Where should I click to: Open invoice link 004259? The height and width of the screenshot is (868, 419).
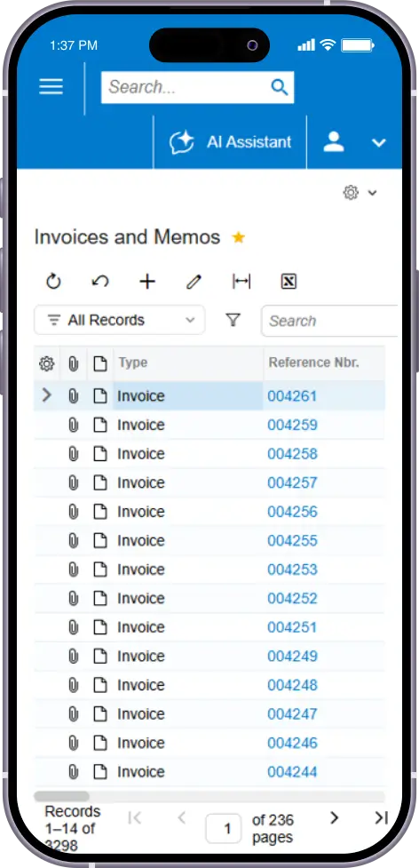pyautogui.click(x=292, y=426)
